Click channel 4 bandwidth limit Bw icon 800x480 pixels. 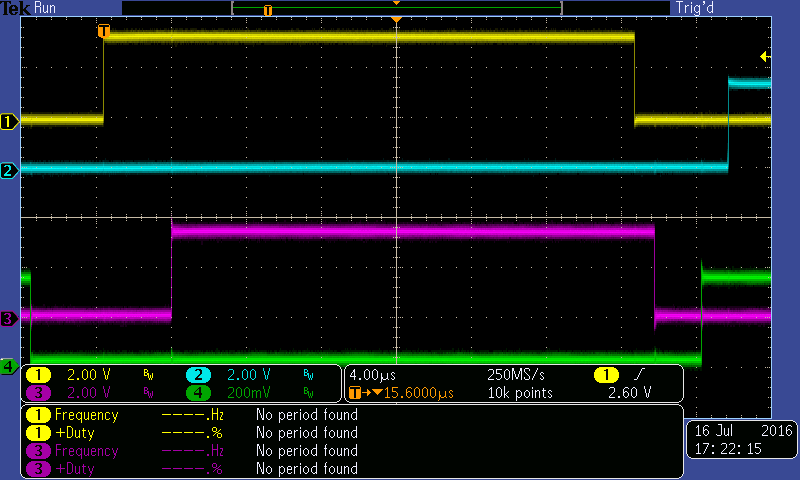pyautogui.click(x=308, y=393)
